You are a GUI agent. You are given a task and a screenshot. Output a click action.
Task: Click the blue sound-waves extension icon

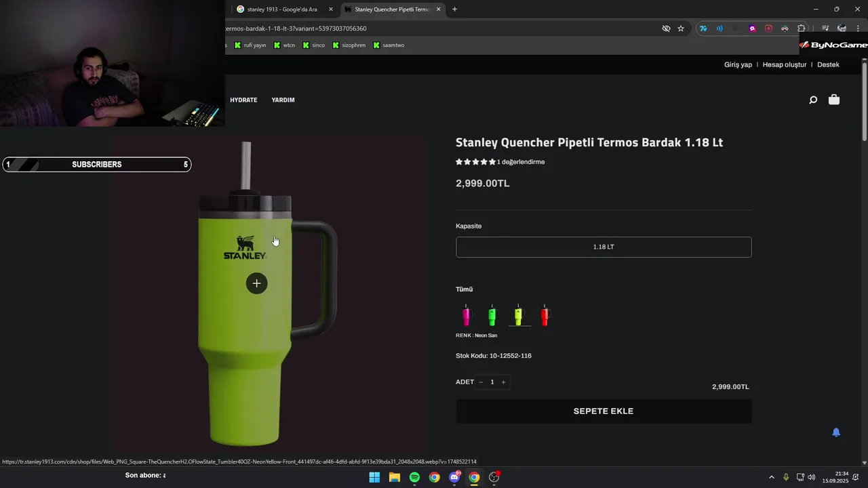coord(719,28)
